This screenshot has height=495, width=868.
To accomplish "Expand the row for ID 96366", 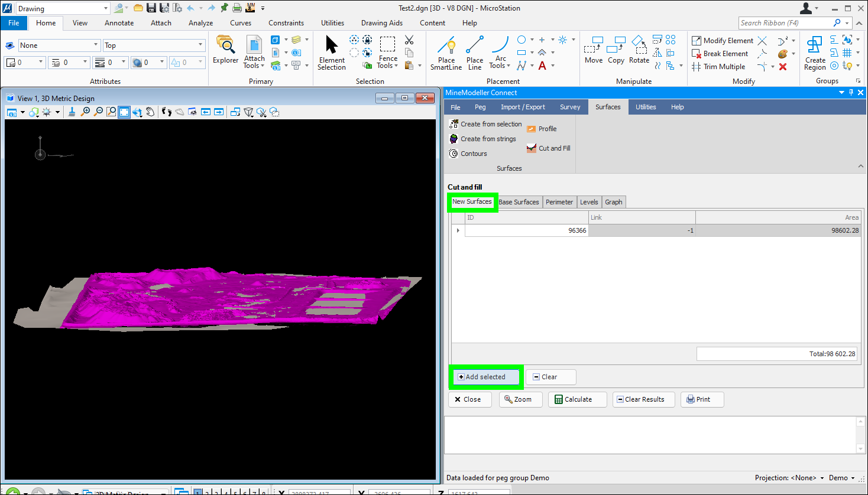I will pos(458,230).
